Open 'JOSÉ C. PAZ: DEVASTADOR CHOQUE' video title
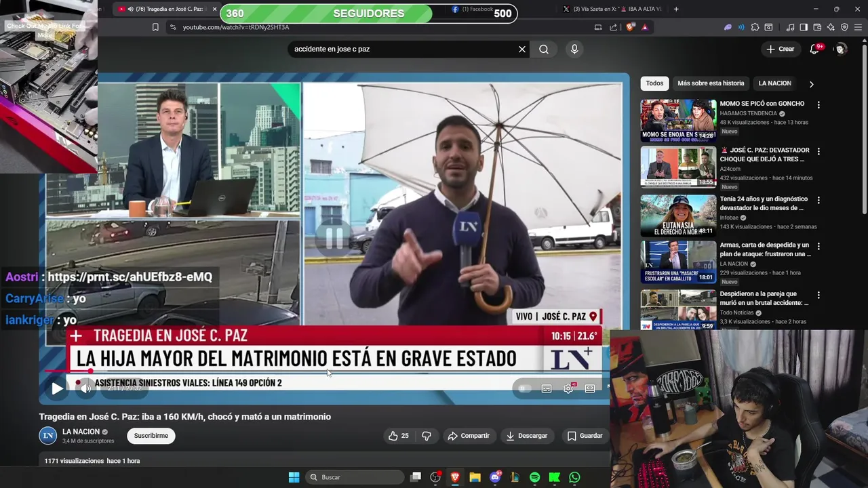868x488 pixels. tap(764, 155)
